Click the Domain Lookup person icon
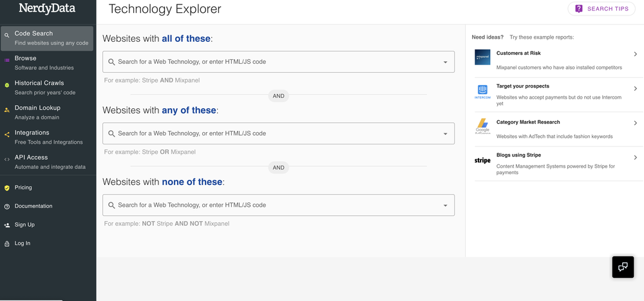The height and width of the screenshot is (301, 644). 6,110
